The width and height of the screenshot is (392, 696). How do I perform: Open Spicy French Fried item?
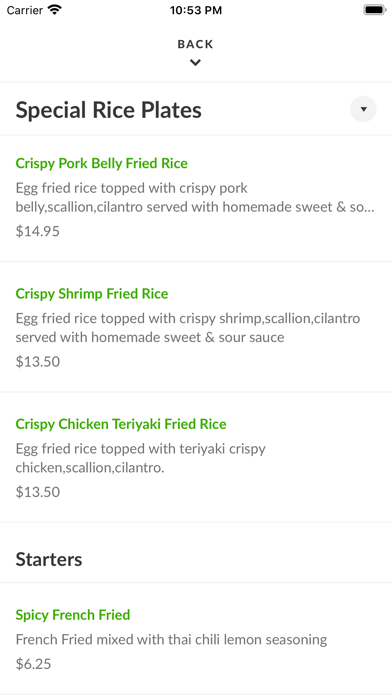[x=196, y=639]
